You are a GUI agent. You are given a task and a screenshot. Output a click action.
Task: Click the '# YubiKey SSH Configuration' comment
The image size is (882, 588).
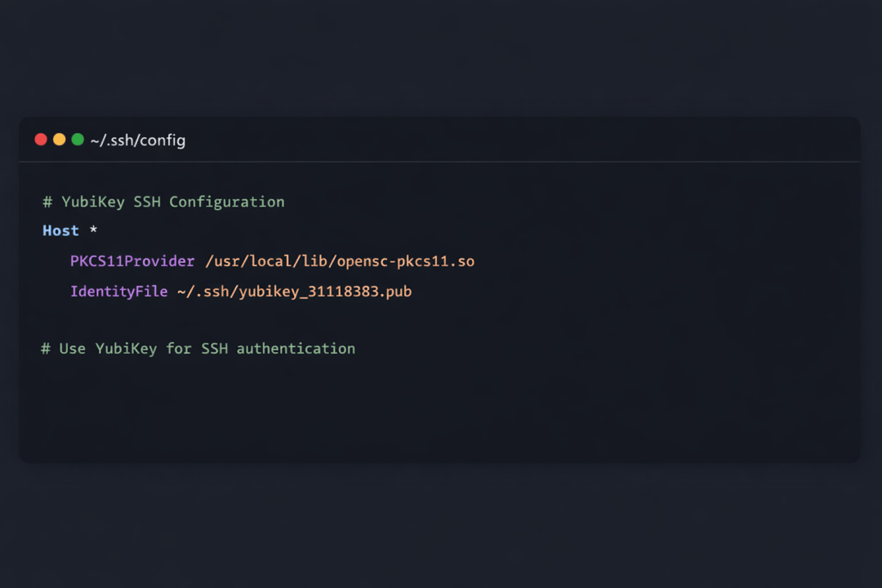click(x=163, y=202)
